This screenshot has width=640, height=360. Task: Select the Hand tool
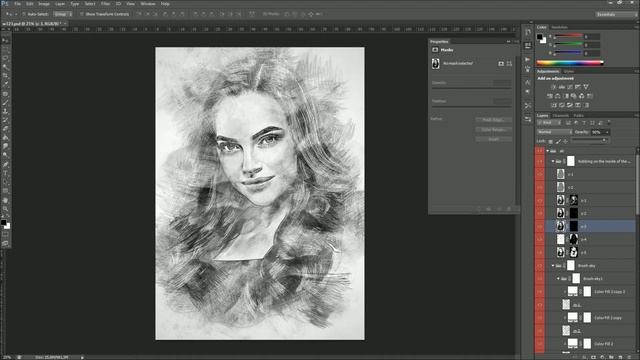point(5,200)
